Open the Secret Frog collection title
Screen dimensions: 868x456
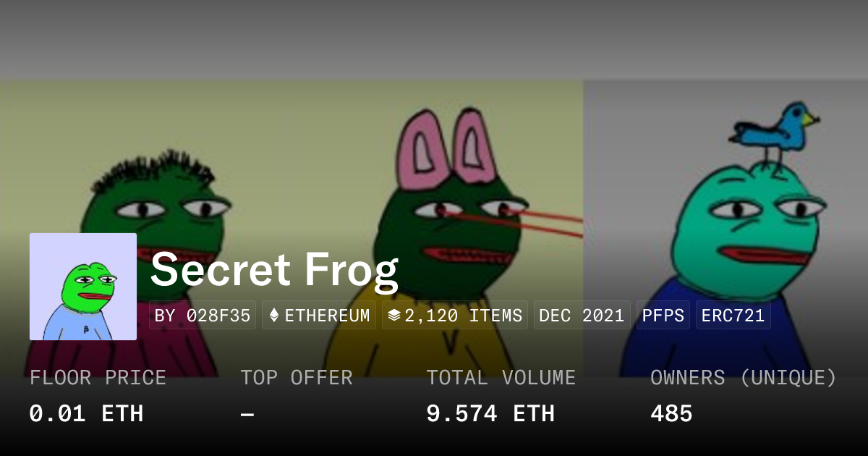pos(275,269)
